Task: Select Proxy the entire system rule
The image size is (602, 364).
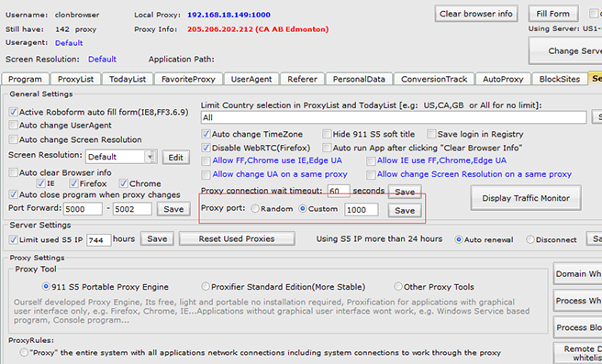Action: pyautogui.click(x=24, y=352)
